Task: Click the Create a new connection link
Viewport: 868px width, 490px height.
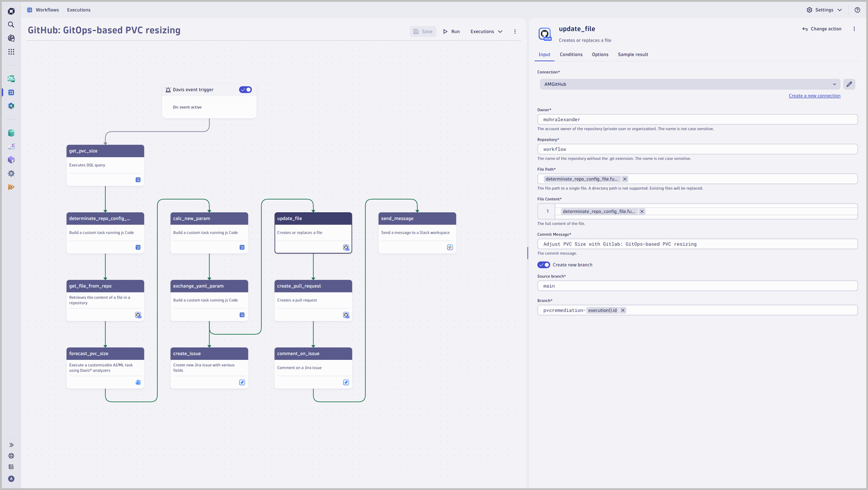Action: click(x=814, y=96)
